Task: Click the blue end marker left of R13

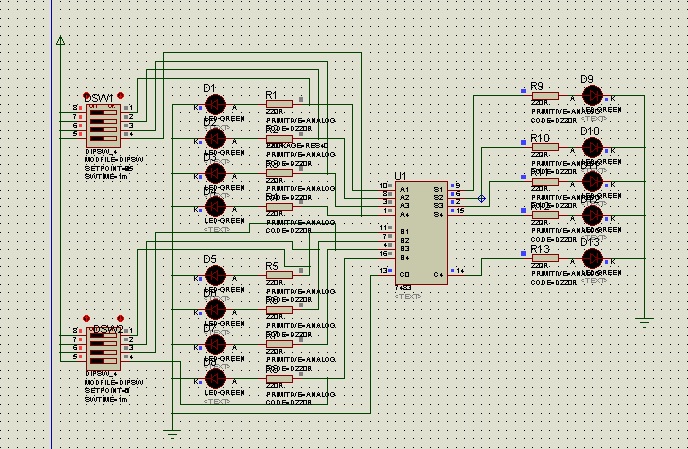Action: pos(523,253)
